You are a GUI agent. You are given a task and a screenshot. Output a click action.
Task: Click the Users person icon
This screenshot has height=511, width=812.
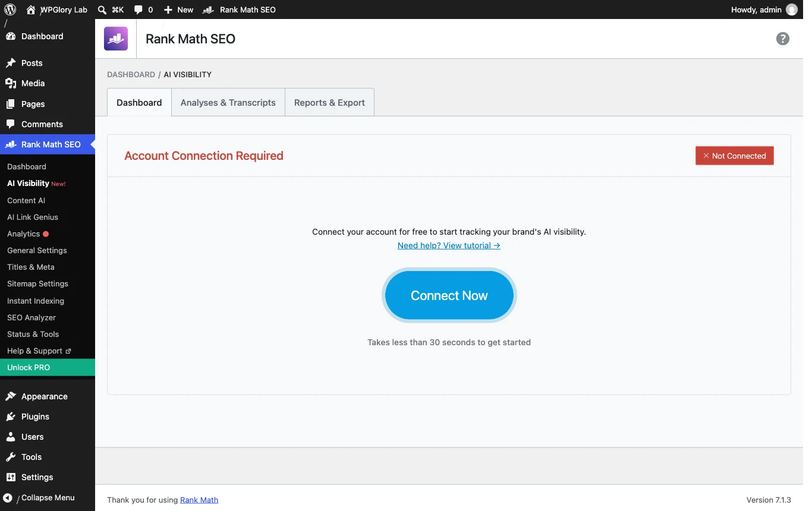(11, 437)
